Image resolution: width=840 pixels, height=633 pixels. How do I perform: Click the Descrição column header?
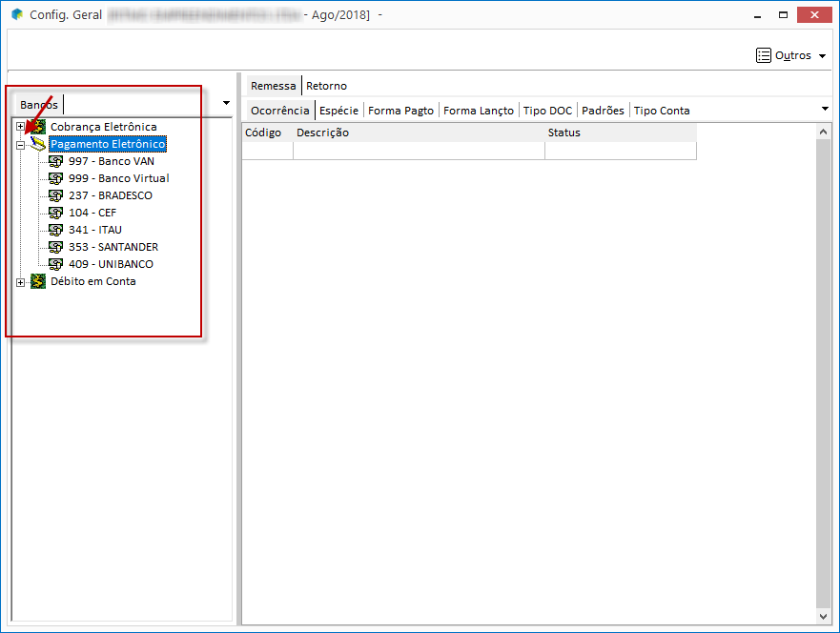pyautogui.click(x=322, y=133)
